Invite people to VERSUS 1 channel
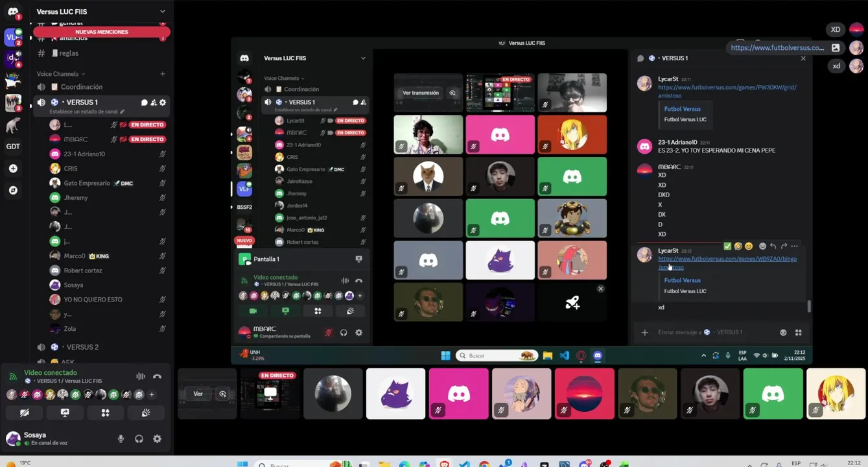The width and height of the screenshot is (868, 467). (x=154, y=102)
